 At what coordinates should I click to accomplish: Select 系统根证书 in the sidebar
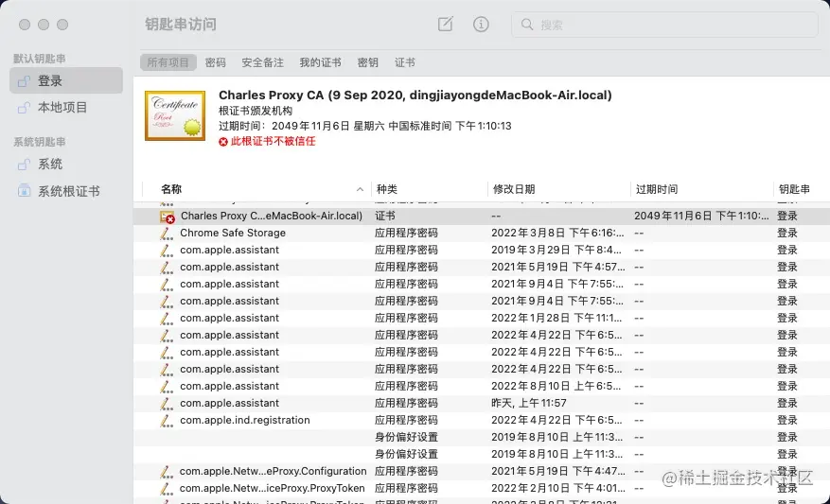pyautogui.click(x=66, y=191)
